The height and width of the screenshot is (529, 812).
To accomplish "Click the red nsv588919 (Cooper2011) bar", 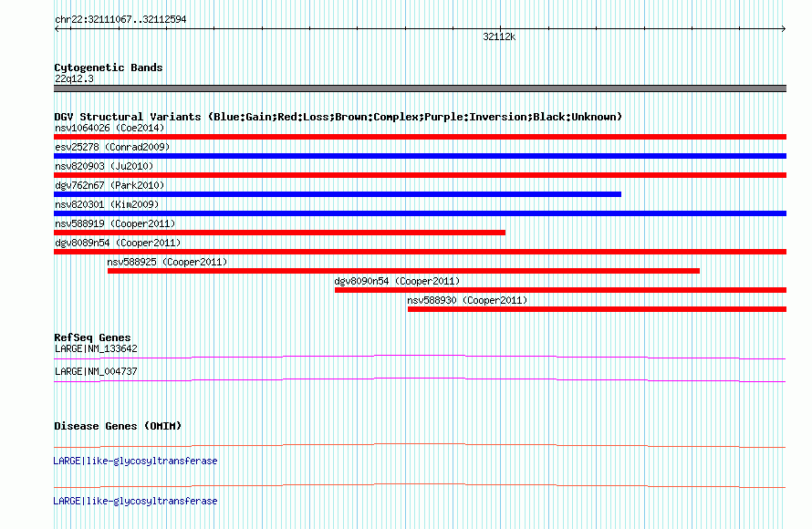I will click(x=280, y=233).
